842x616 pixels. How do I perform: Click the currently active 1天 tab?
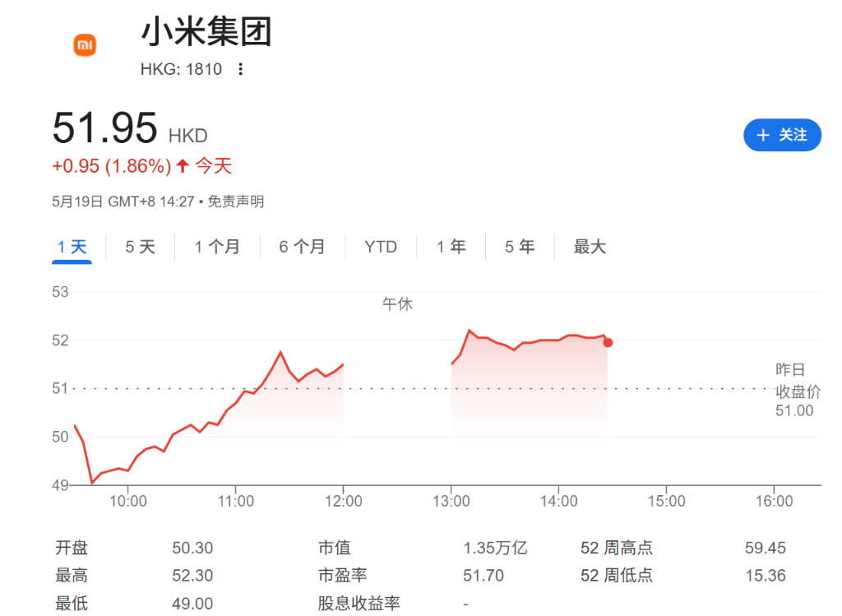click(72, 246)
